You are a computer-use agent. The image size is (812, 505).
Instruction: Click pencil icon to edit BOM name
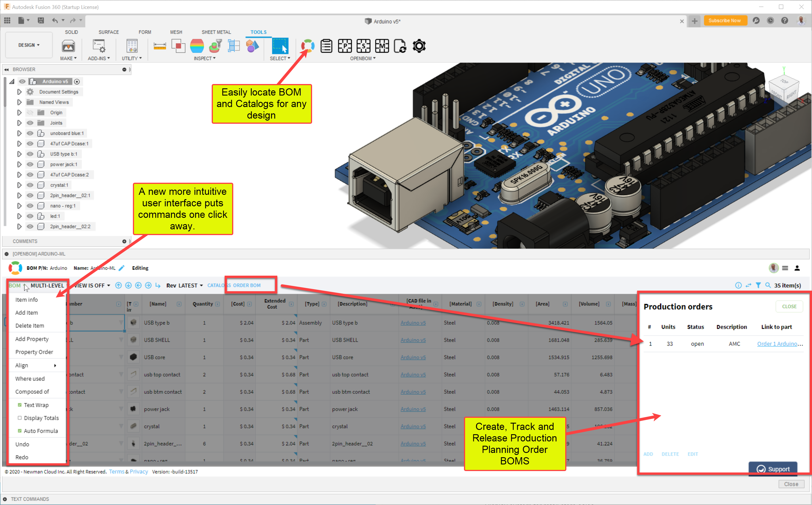point(122,268)
